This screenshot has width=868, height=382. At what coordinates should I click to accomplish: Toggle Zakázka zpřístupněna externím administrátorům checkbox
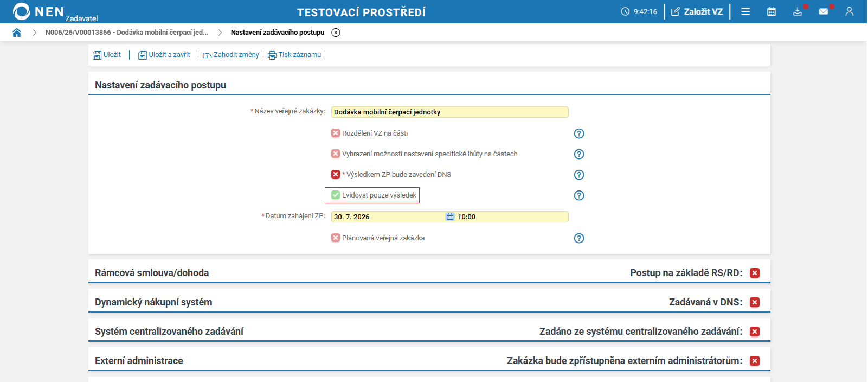coord(755,361)
